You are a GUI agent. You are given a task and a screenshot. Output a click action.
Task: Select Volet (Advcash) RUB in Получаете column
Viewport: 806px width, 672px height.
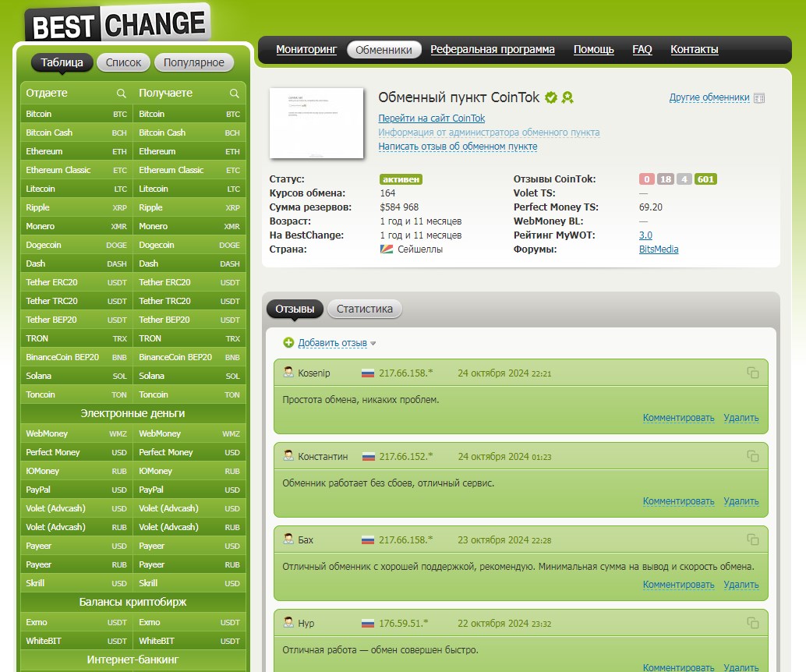189,527
